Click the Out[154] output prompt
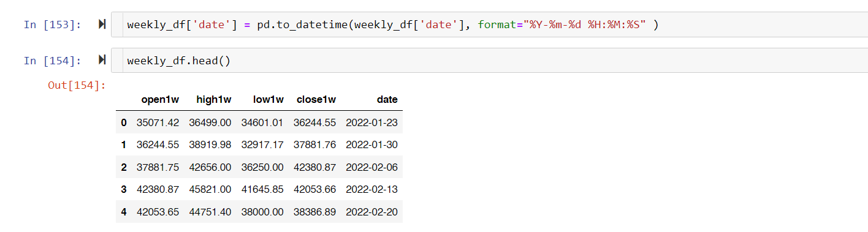The height and width of the screenshot is (232, 868). (x=77, y=85)
